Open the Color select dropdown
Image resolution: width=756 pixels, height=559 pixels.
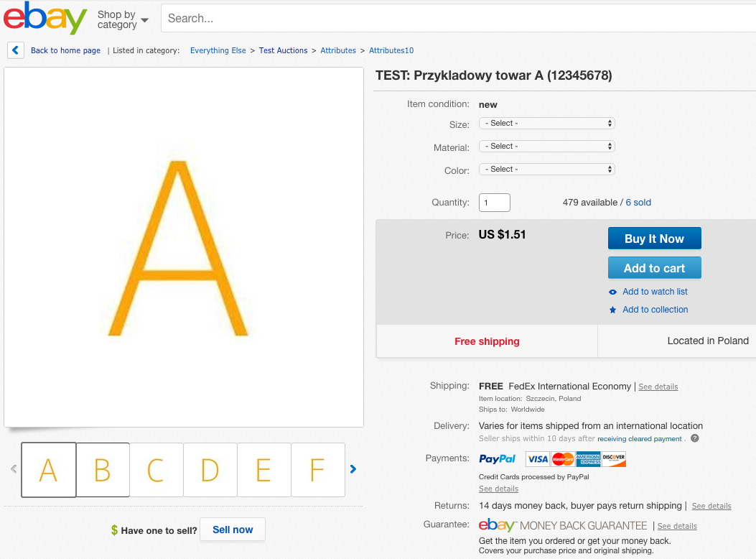547,170
